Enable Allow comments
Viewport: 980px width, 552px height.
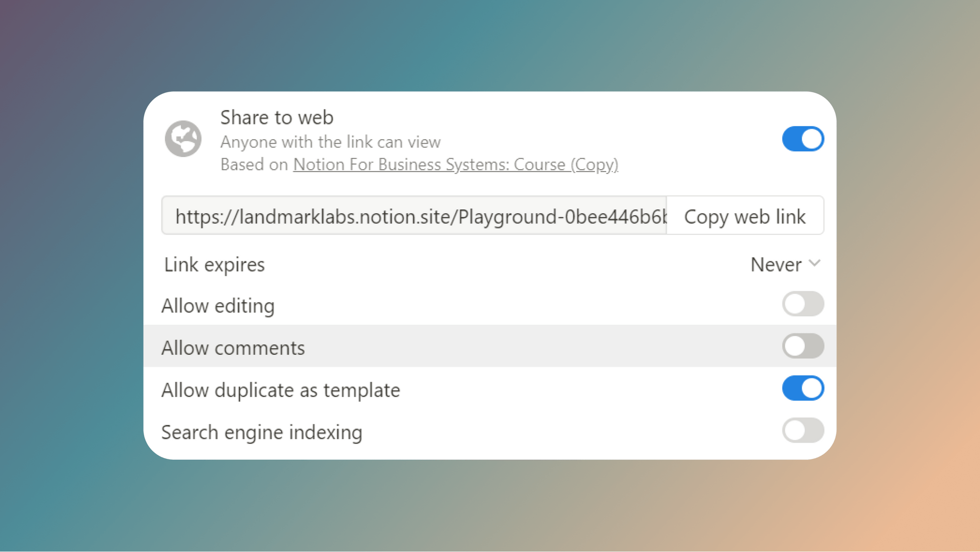click(803, 346)
